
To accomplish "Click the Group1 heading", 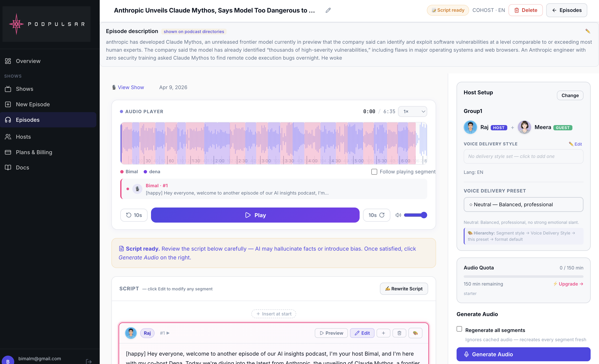I will 473,111.
